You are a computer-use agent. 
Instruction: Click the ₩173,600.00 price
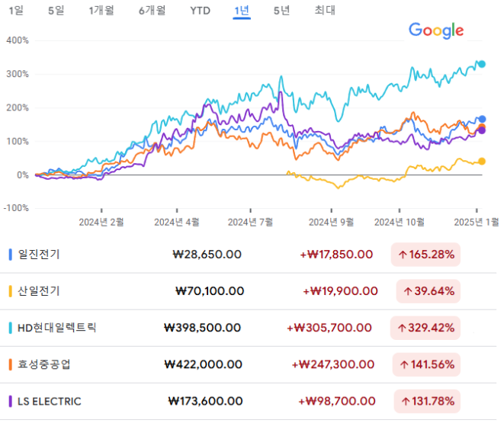[x=205, y=401]
